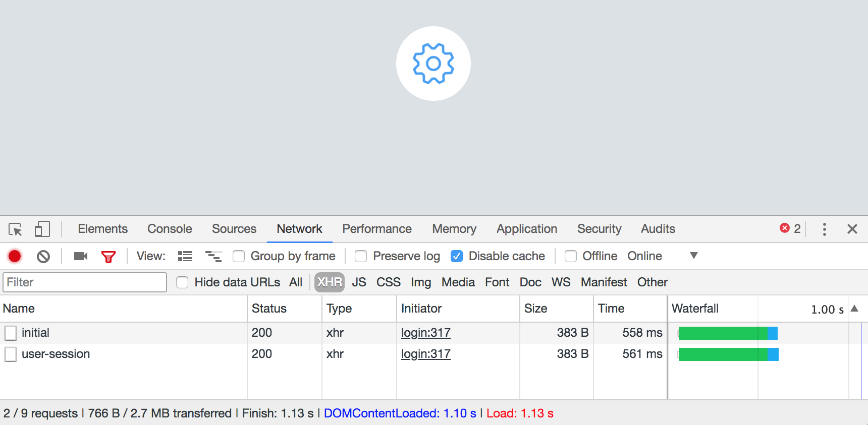This screenshot has height=425, width=868.
Task: Click into the Filter text field
Action: pos(85,282)
